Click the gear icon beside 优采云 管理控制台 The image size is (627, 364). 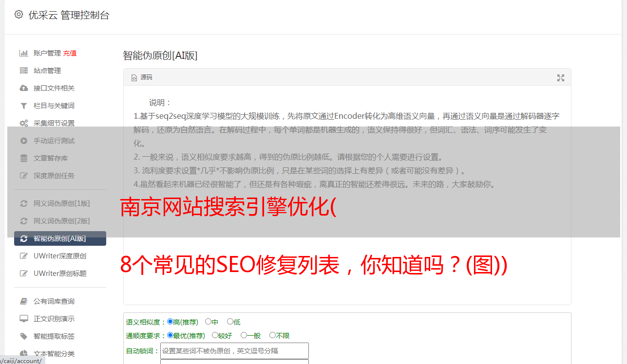point(19,15)
